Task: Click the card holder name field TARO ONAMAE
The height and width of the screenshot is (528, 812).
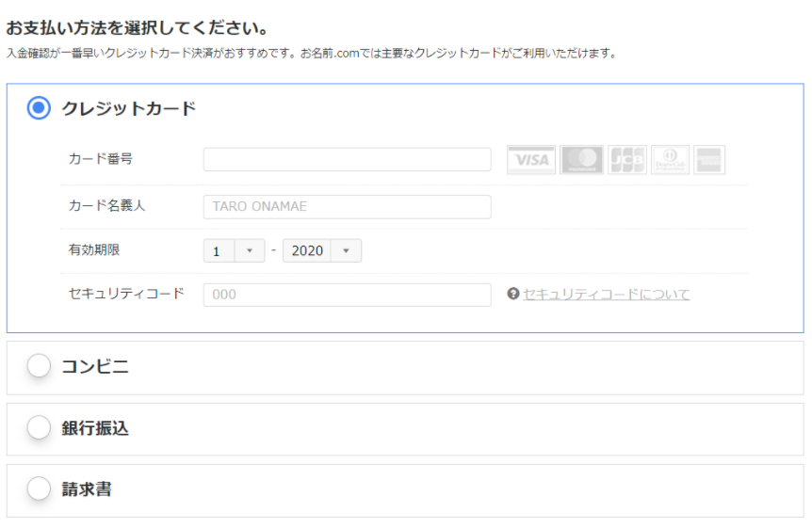Action: 347,206
